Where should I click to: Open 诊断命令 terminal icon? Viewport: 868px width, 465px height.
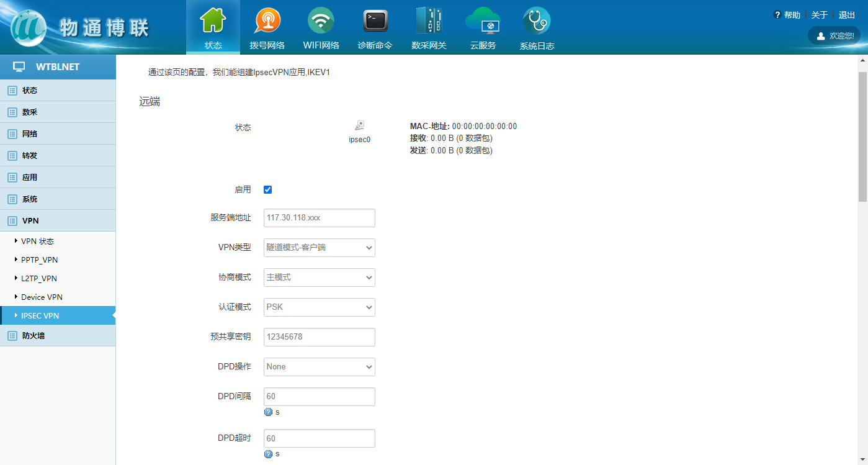(x=375, y=22)
